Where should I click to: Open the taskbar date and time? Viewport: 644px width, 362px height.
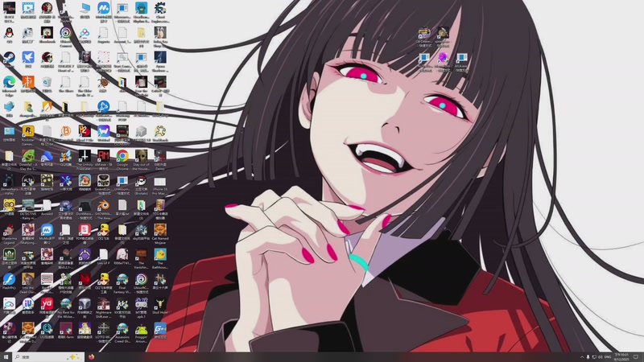tap(621, 357)
